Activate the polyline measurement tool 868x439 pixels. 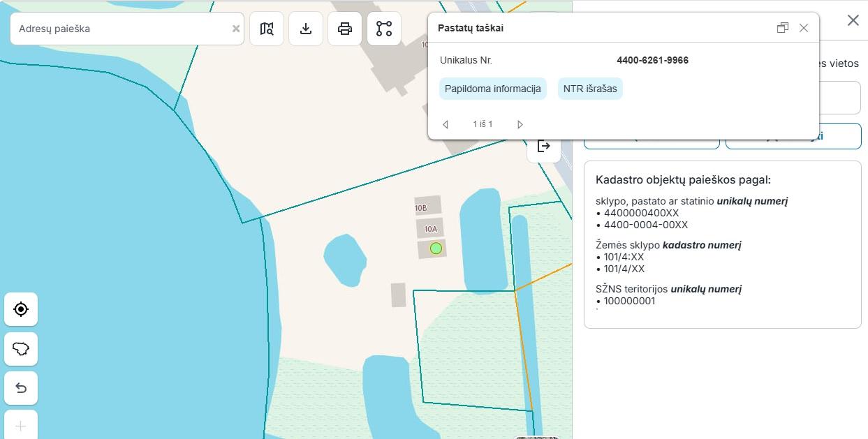pyautogui.click(x=384, y=29)
